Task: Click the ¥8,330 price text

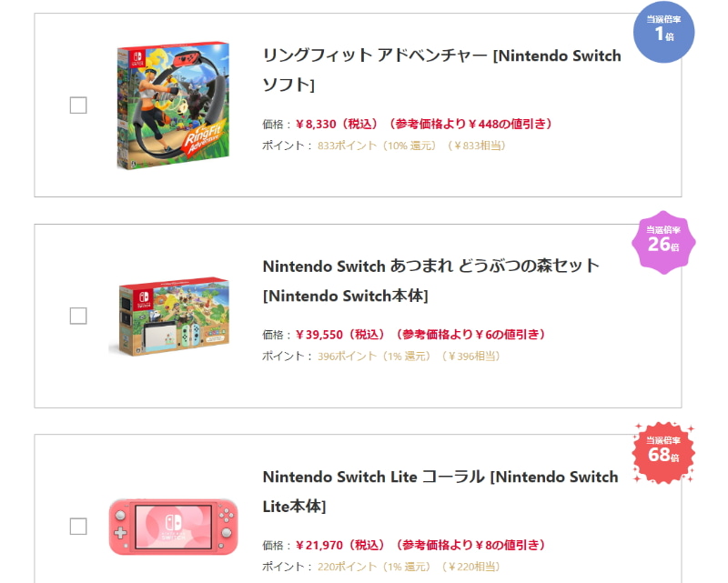Action: click(x=333, y=124)
